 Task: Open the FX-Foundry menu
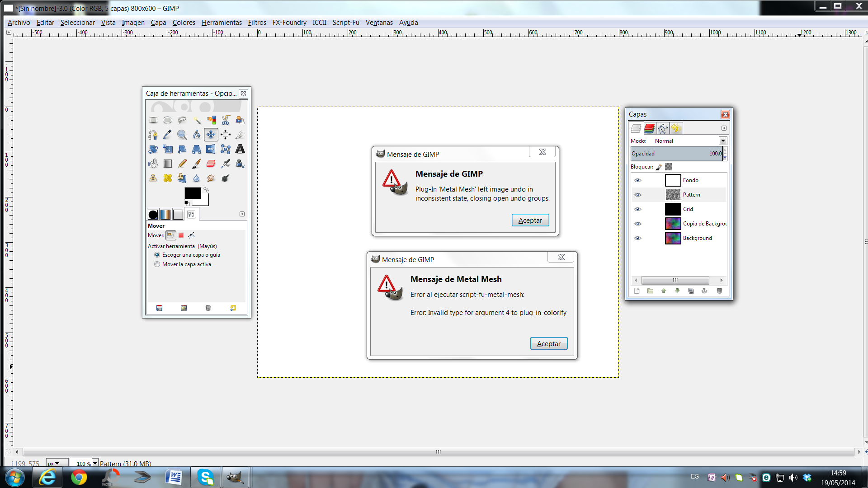pyautogui.click(x=289, y=23)
